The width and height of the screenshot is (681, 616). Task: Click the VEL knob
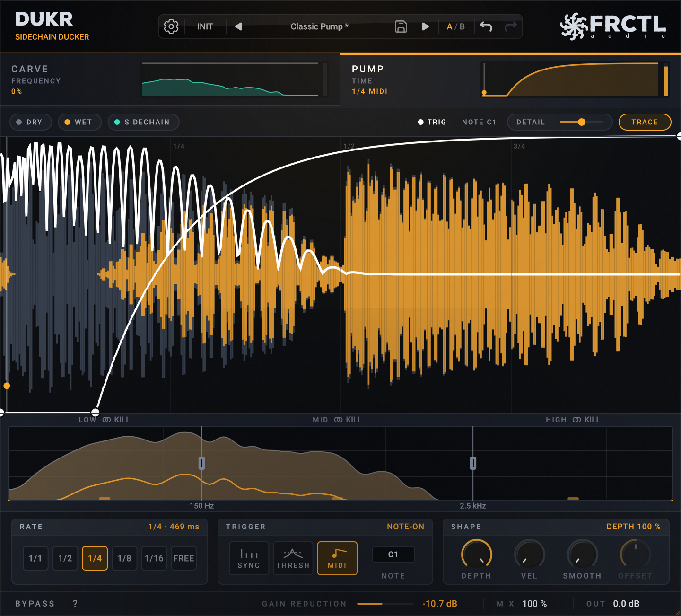click(x=529, y=554)
